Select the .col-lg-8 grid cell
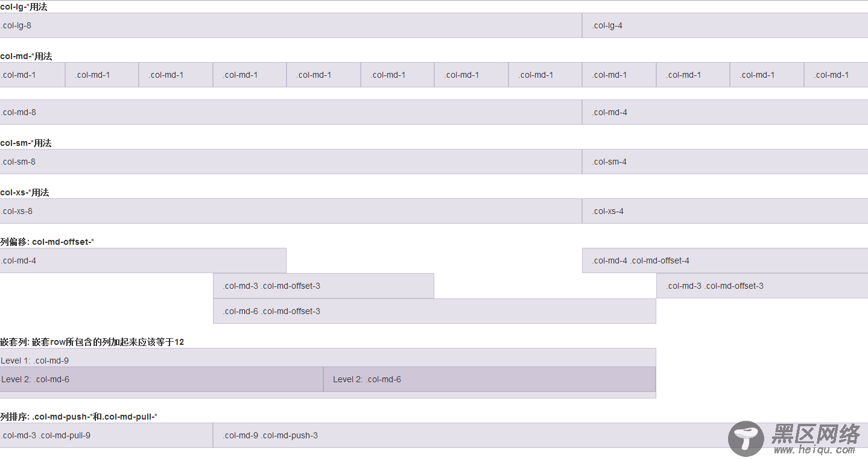 [x=291, y=25]
